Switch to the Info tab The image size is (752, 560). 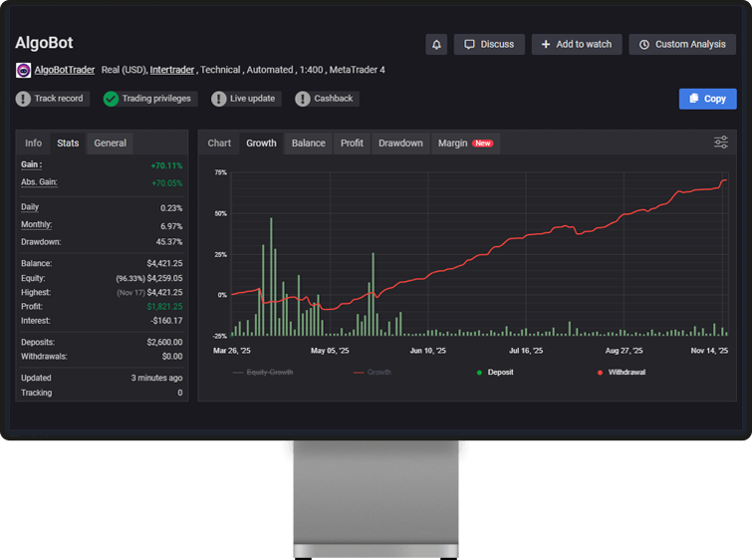tap(33, 143)
